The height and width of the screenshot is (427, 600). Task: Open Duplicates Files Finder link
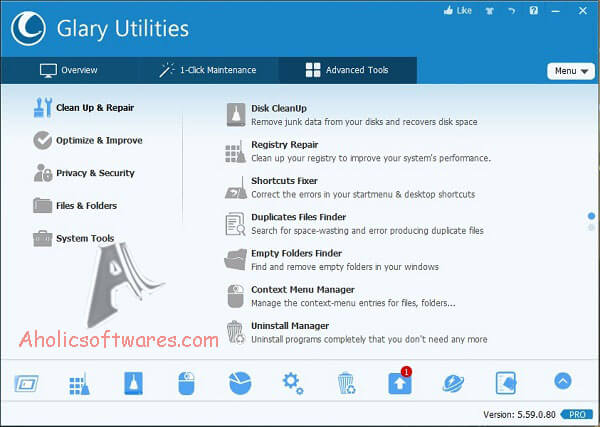pos(298,217)
